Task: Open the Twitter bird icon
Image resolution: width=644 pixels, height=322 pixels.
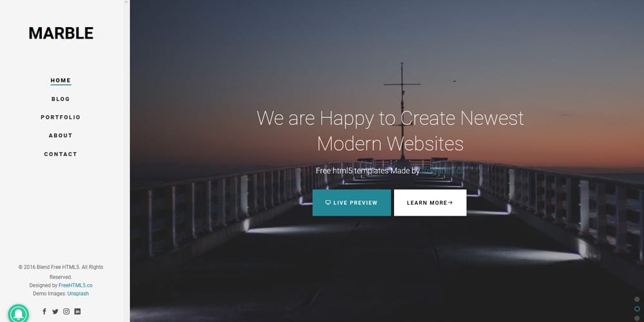Action: pos(55,312)
